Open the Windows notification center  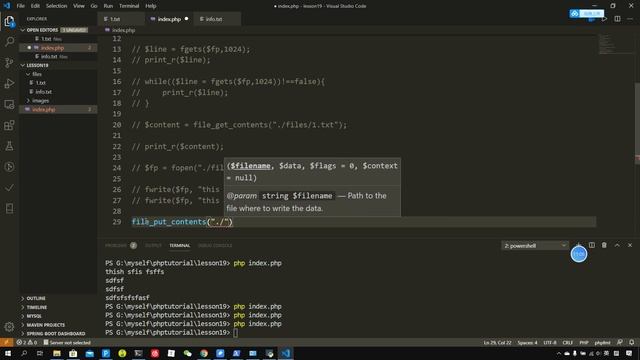tap(629, 353)
